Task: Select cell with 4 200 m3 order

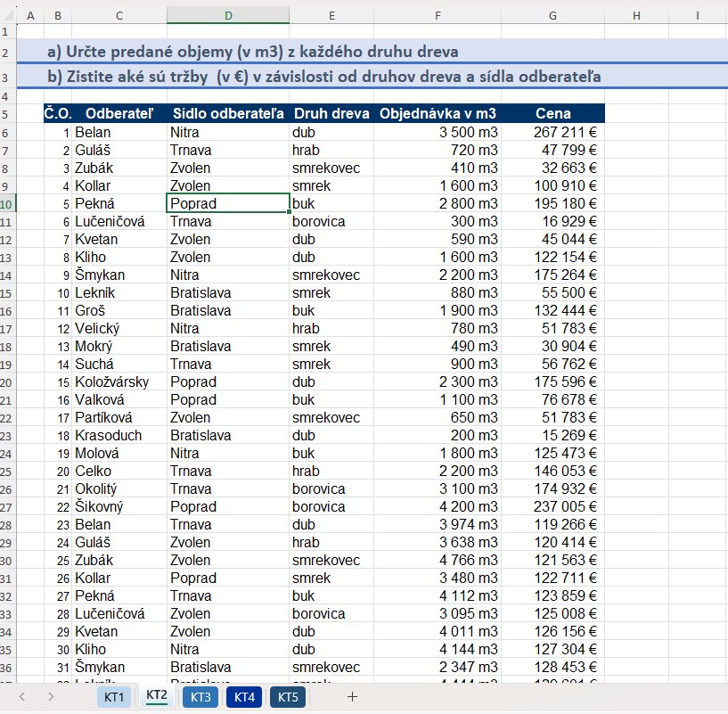Action: tap(438, 506)
